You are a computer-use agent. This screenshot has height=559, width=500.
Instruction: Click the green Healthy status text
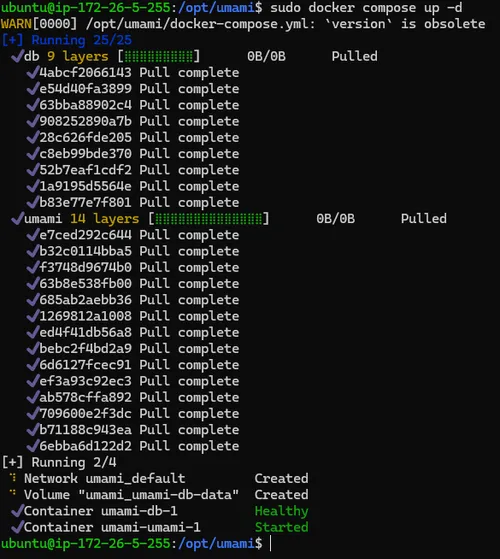click(x=282, y=511)
